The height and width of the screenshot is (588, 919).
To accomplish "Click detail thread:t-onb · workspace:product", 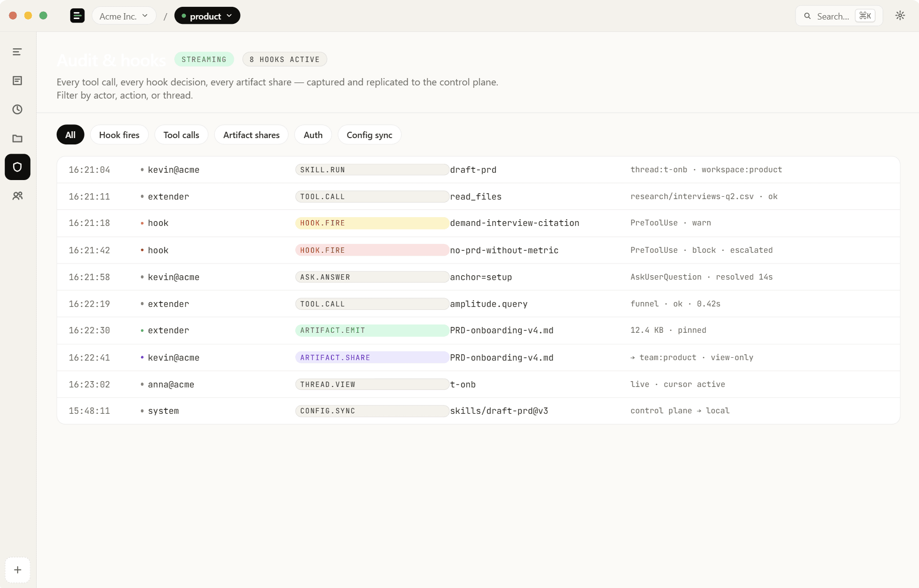I will pos(706,170).
